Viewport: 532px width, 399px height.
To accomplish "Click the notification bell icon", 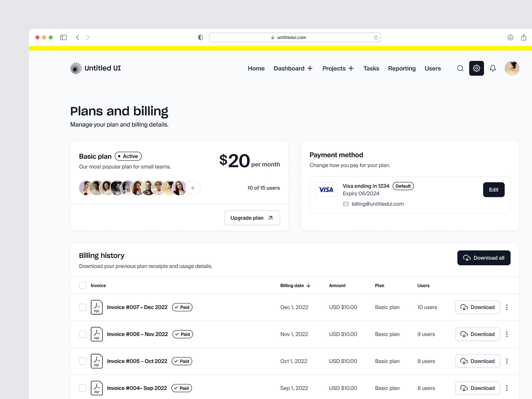I will 493,68.
